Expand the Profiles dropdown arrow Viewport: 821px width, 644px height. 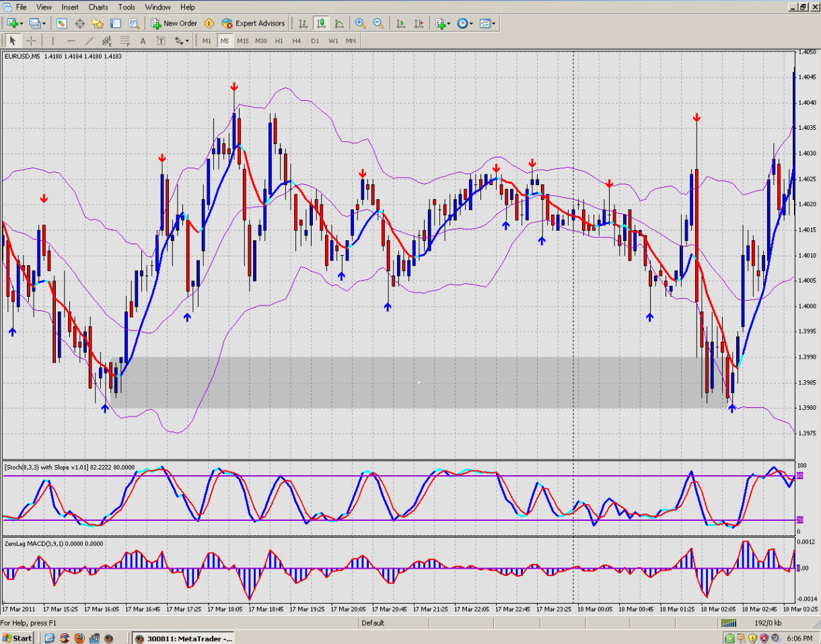tap(44, 23)
